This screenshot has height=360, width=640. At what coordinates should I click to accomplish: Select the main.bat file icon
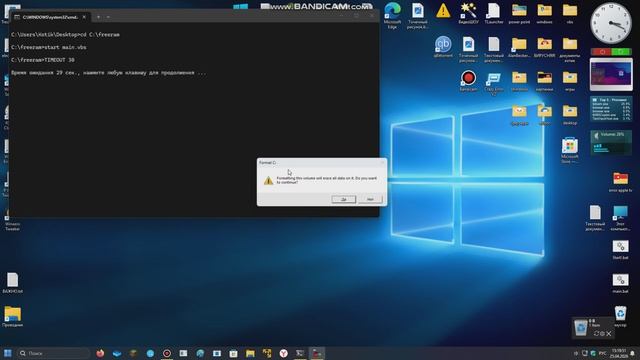(x=620, y=283)
